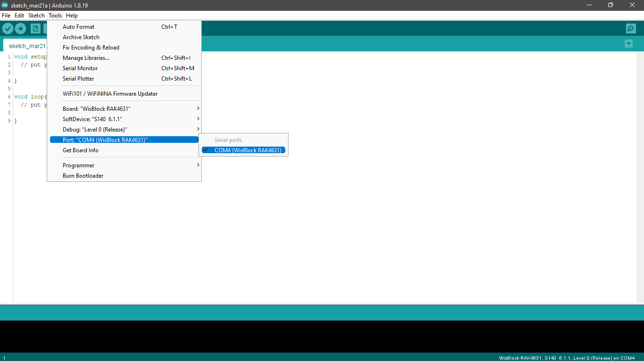Click in the black console output area
644x362 pixels.
(322, 336)
